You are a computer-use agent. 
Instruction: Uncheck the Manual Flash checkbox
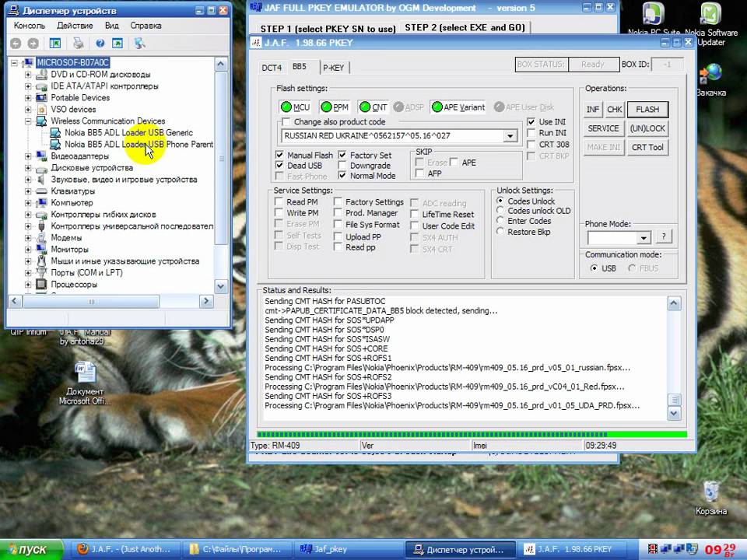[279, 156]
